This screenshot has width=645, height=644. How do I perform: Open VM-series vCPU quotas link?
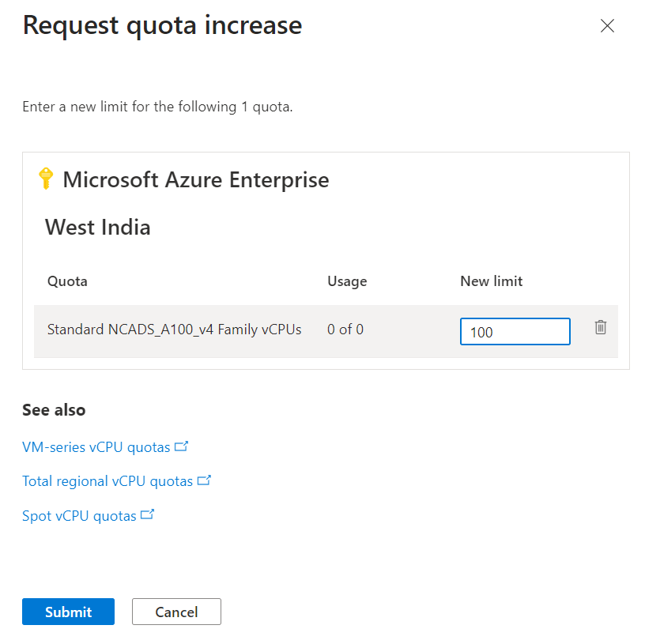tap(96, 447)
